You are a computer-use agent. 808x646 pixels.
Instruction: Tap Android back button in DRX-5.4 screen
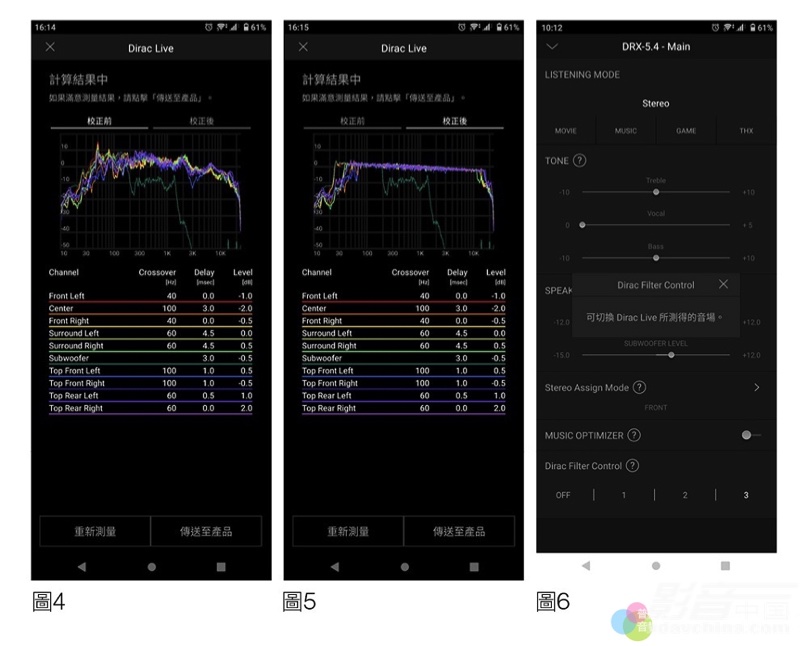pyautogui.click(x=586, y=566)
